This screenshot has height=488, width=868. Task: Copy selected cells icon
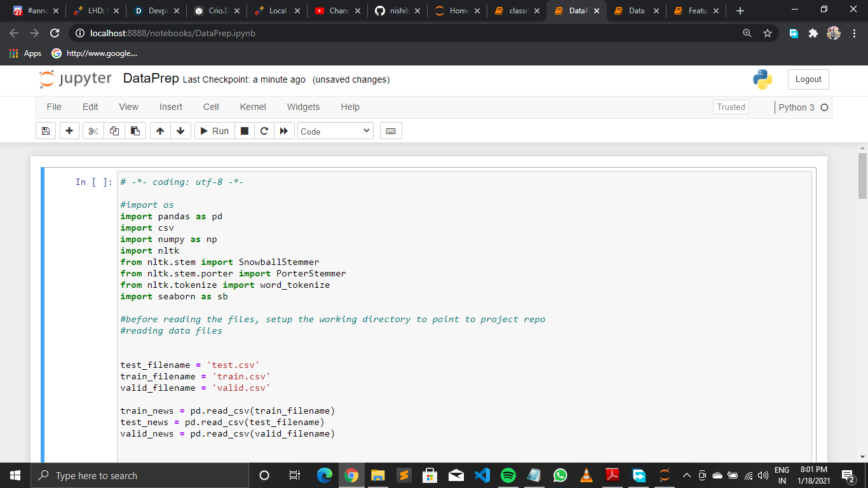(114, 131)
